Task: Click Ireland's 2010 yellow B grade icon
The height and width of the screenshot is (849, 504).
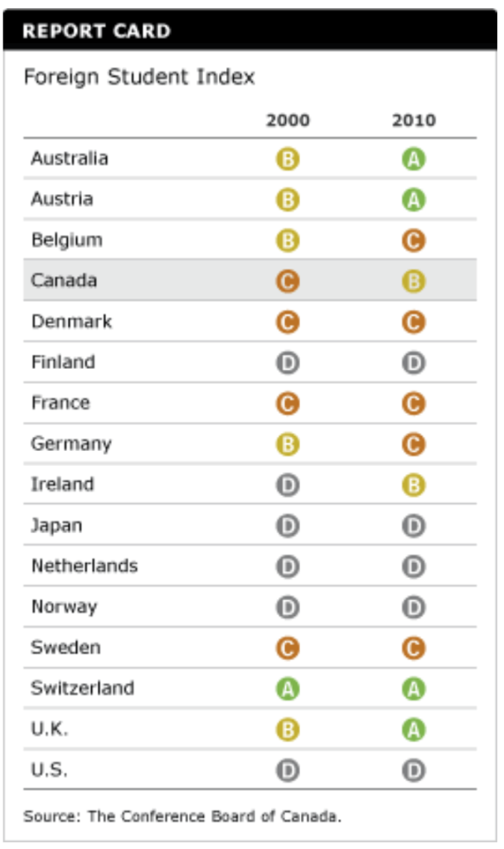Action: 413,485
